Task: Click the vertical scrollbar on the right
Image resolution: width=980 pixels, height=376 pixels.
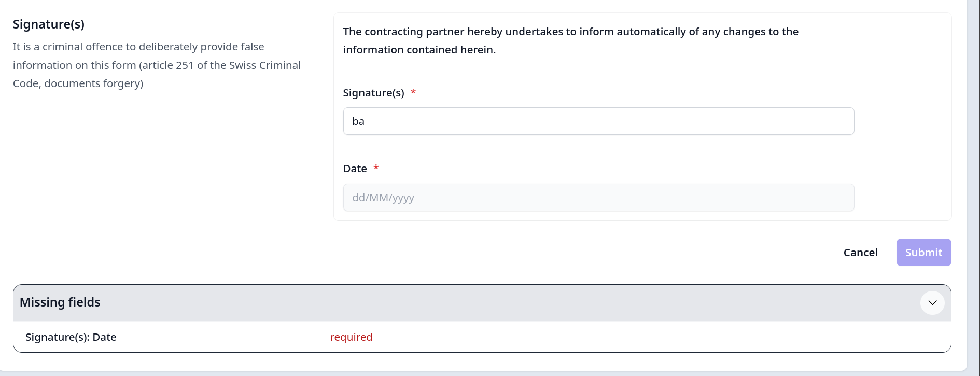Action: point(973,187)
